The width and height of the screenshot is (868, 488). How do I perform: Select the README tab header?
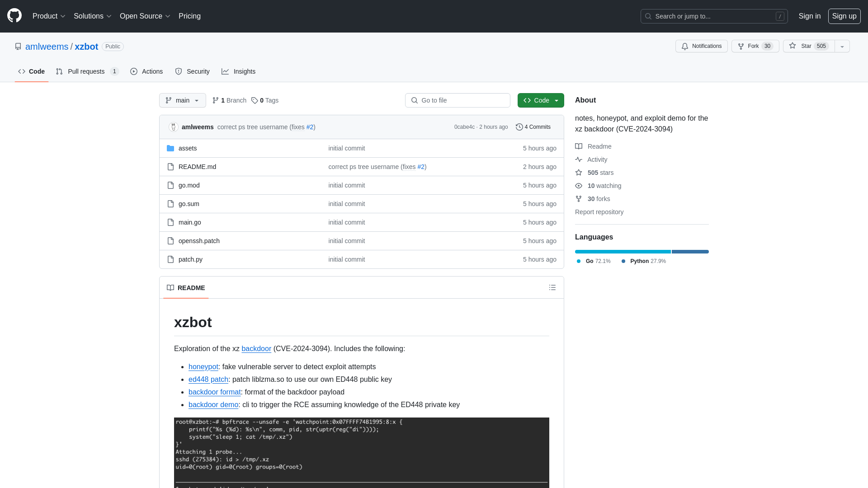point(186,288)
